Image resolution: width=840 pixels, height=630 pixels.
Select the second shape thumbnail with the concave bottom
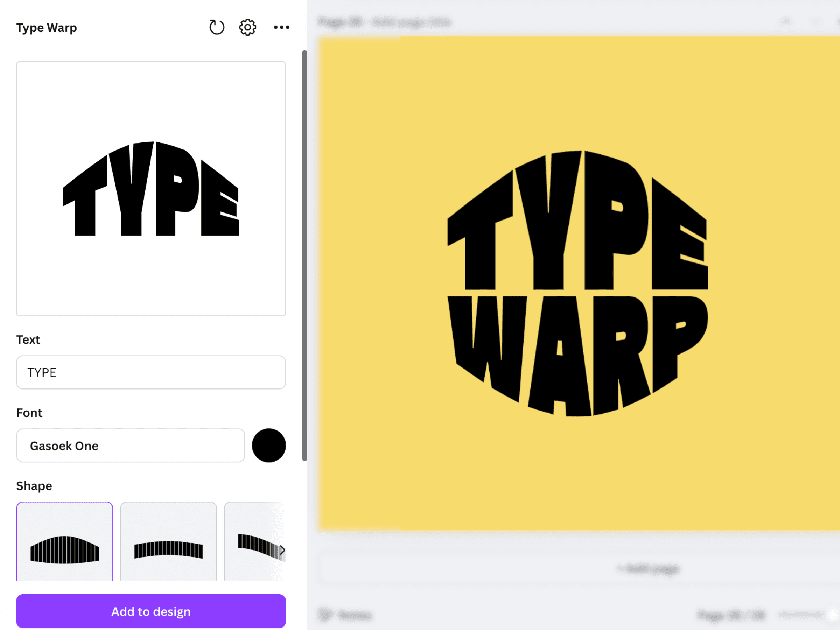pyautogui.click(x=168, y=542)
